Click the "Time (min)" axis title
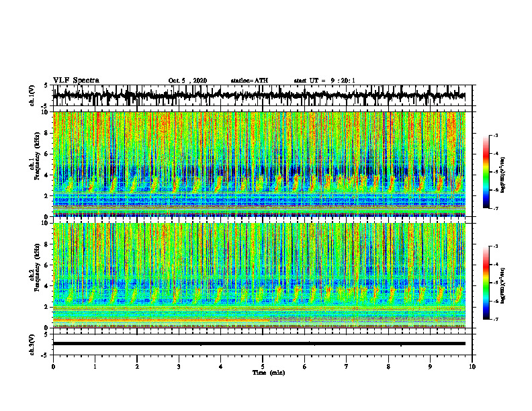The width and height of the screenshot is (532, 411). (x=269, y=373)
